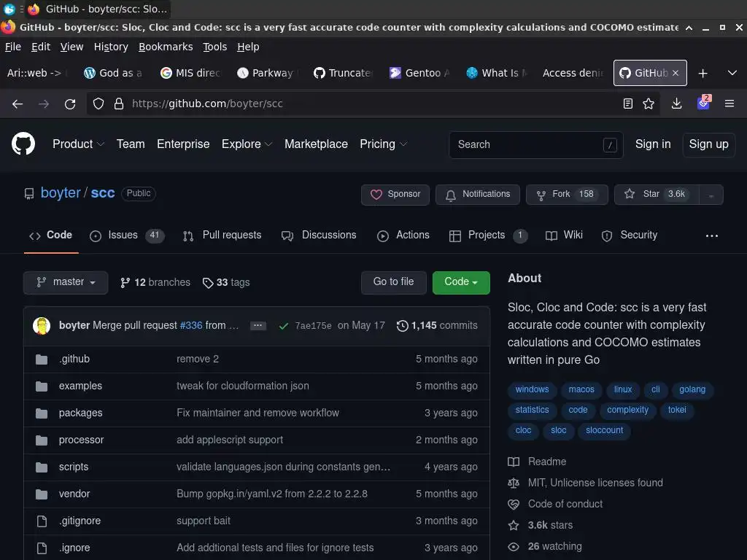Image resolution: width=747 pixels, height=560 pixels.
Task: Open the green Code clone dropdown
Action: (x=461, y=282)
